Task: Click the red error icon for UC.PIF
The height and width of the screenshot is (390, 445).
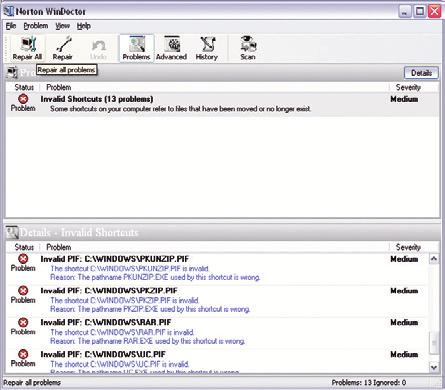Action: tap(23, 354)
